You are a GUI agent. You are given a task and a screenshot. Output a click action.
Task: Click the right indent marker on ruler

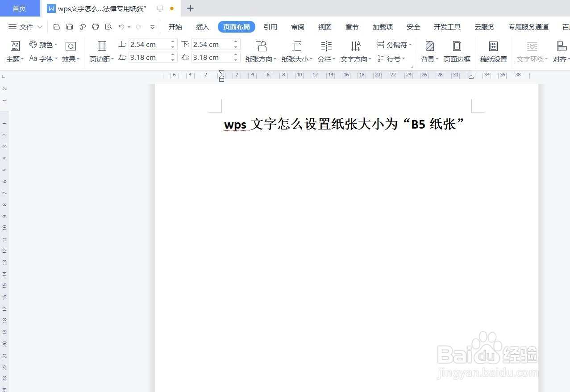click(x=471, y=77)
